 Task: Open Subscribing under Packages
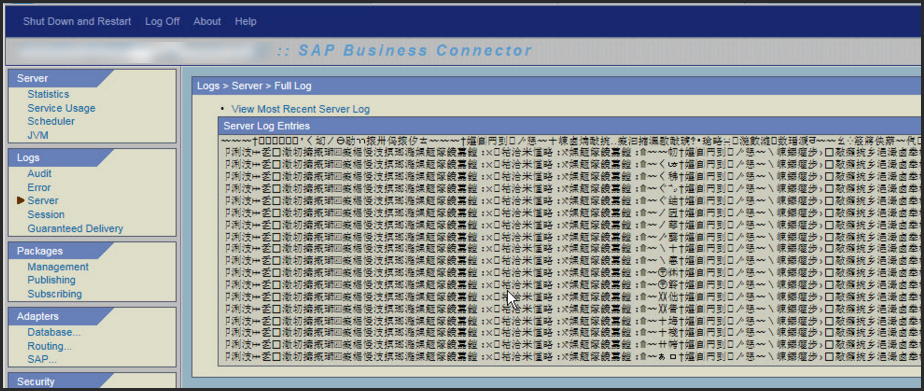[54, 294]
